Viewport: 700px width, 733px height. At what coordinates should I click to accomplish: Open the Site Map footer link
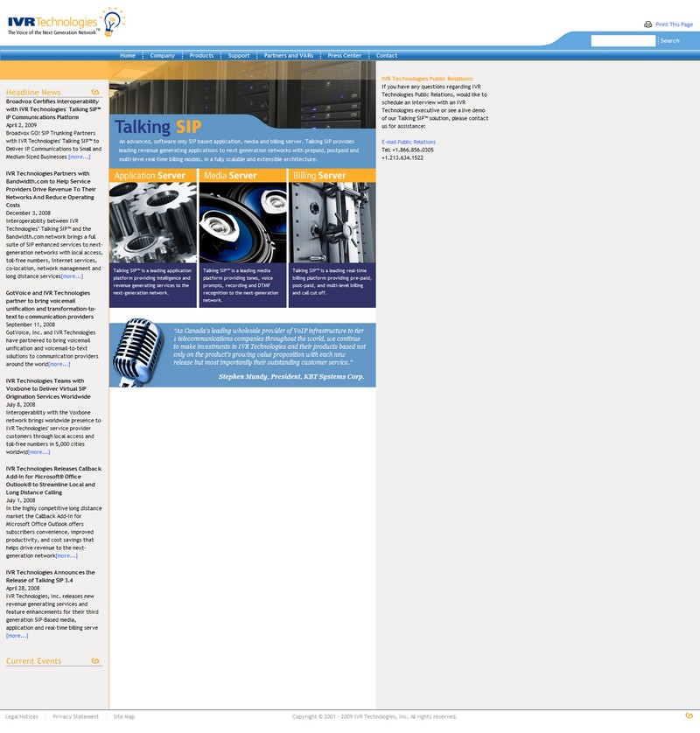pyautogui.click(x=124, y=716)
